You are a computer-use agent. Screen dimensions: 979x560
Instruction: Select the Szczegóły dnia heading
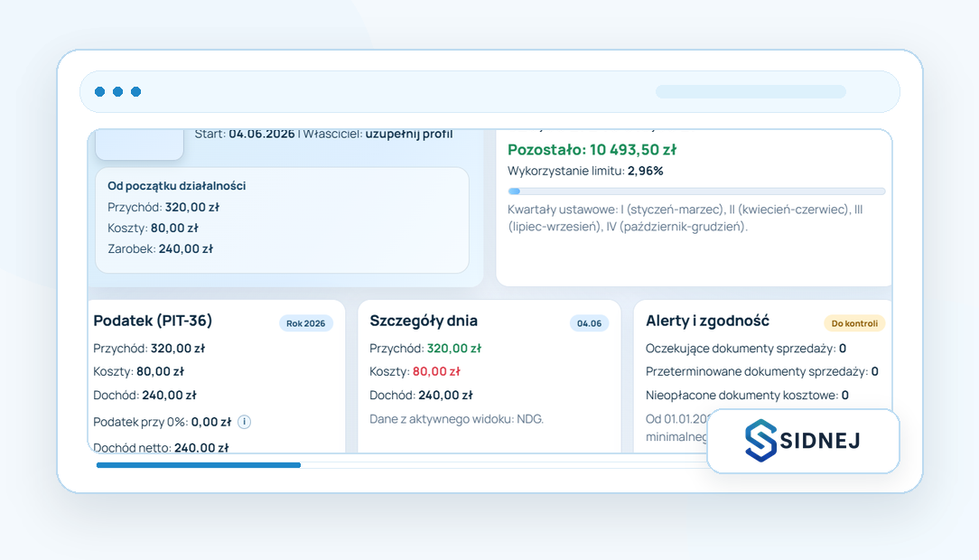pos(424,321)
